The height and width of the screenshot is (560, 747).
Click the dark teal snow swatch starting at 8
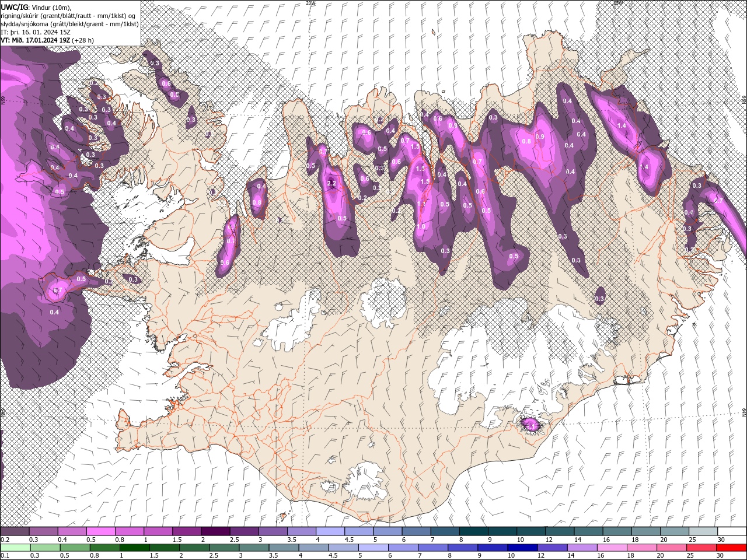click(473, 531)
